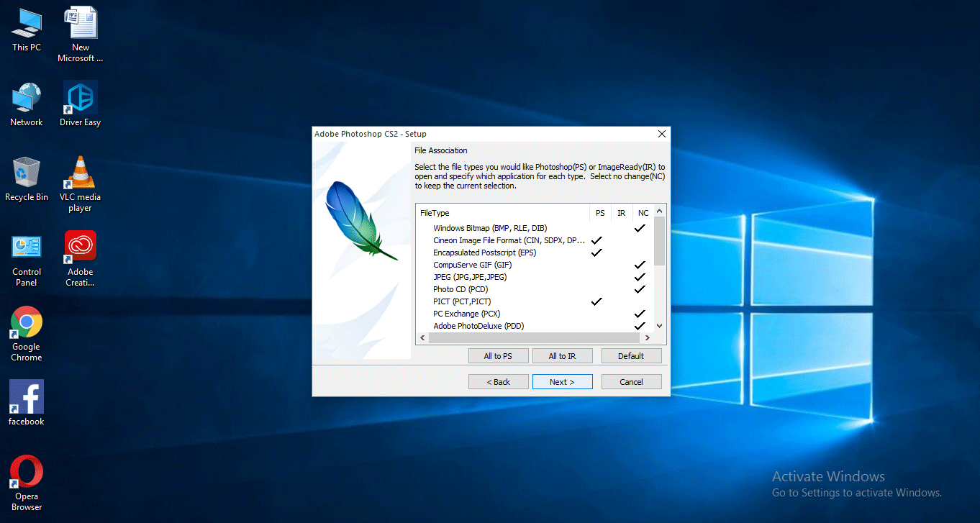Select the Driver Easy shortcut icon
The height and width of the screenshot is (523, 980).
(81, 105)
